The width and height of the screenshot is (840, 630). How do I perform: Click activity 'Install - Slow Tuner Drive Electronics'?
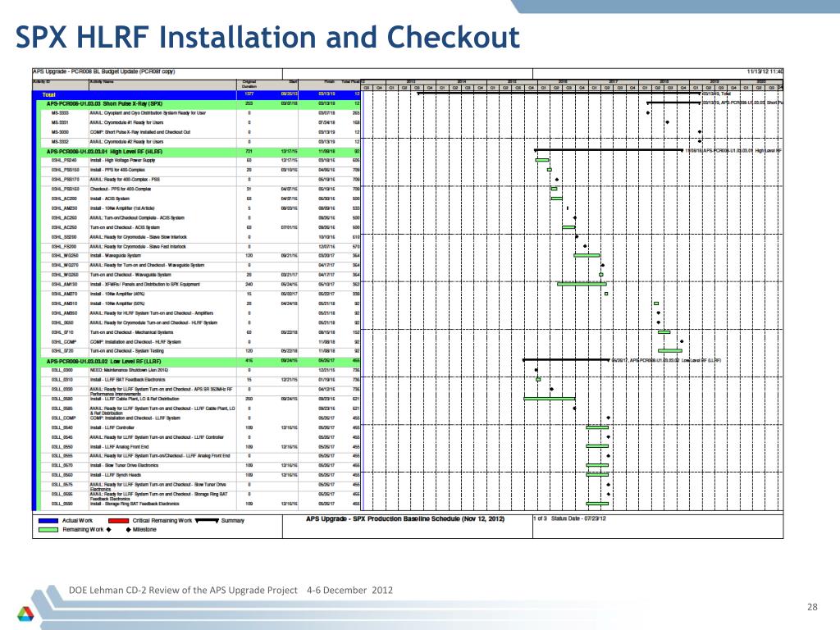125,466
